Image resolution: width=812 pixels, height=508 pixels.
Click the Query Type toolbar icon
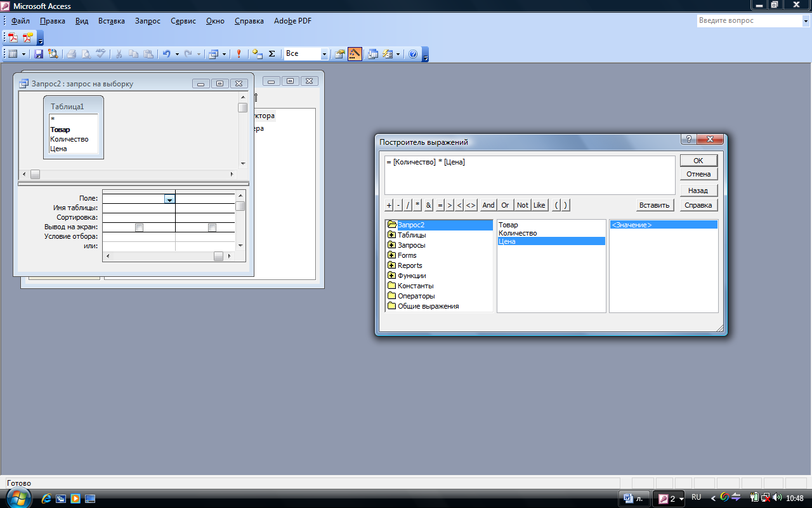click(x=214, y=54)
